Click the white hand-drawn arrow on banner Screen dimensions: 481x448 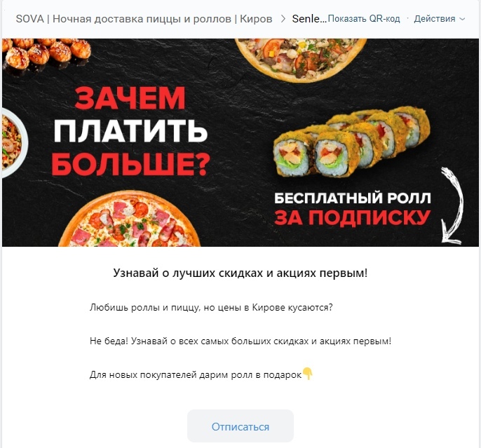click(x=452, y=205)
